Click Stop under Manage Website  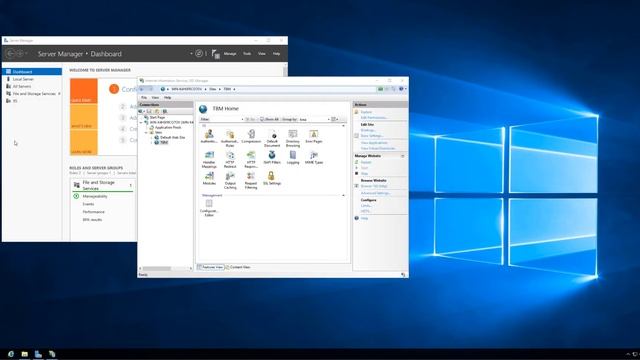(364, 173)
